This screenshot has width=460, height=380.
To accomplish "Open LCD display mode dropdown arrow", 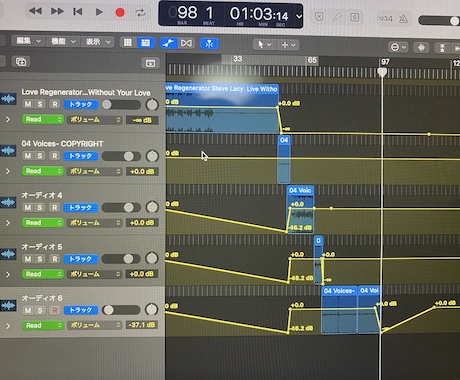I will pyautogui.click(x=299, y=16).
